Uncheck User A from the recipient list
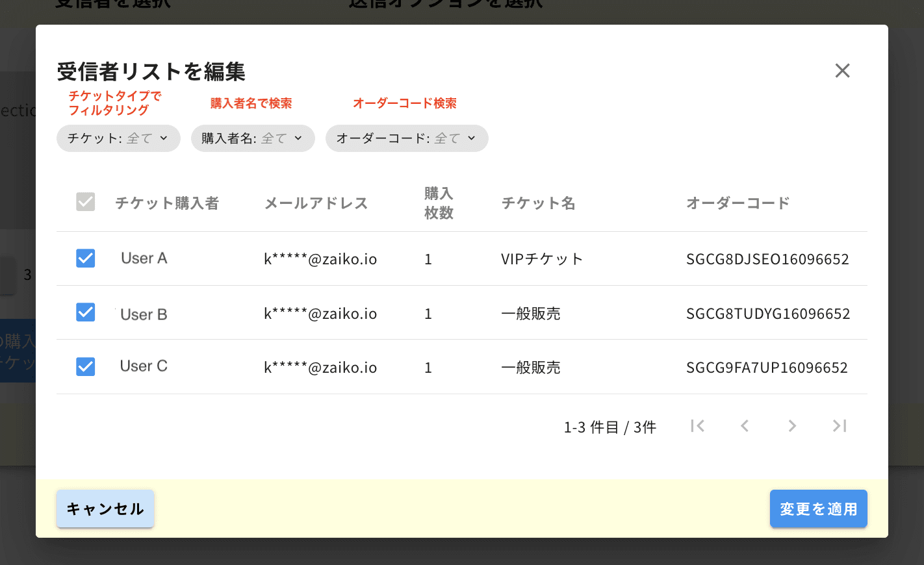The image size is (924, 565). click(85, 258)
